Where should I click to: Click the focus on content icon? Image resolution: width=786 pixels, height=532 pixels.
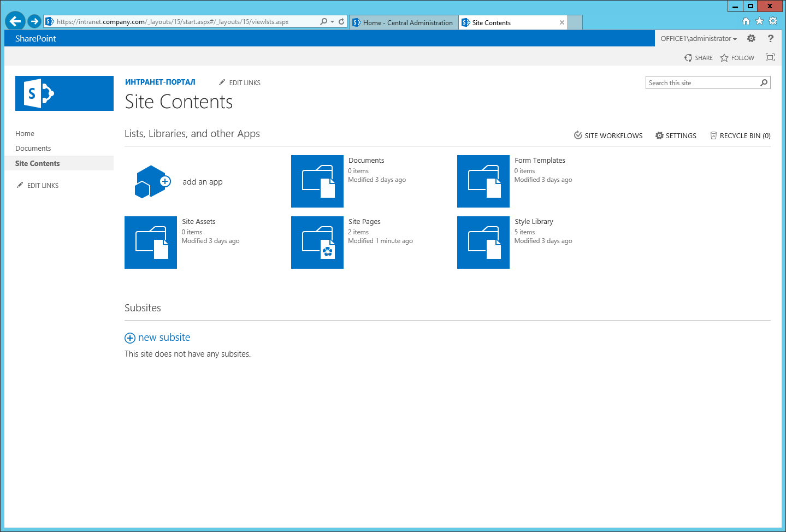[770, 57]
